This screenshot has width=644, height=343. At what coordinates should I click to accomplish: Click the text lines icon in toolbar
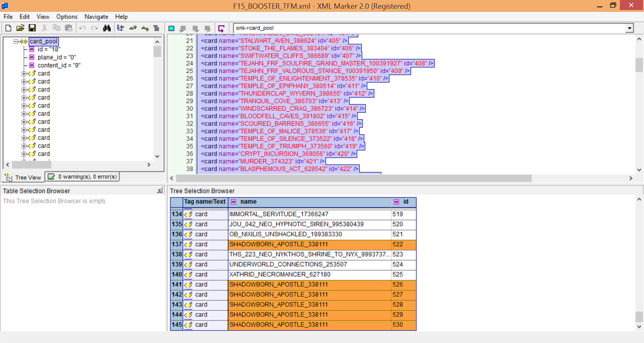(156, 28)
